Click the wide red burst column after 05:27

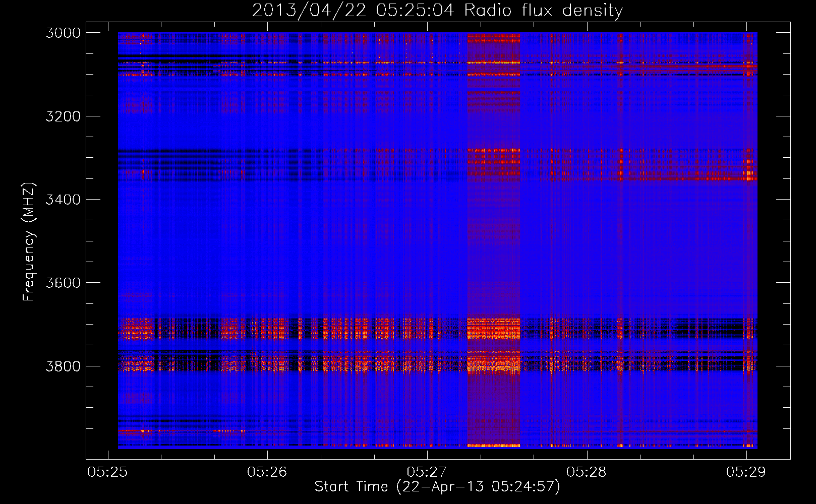494,240
